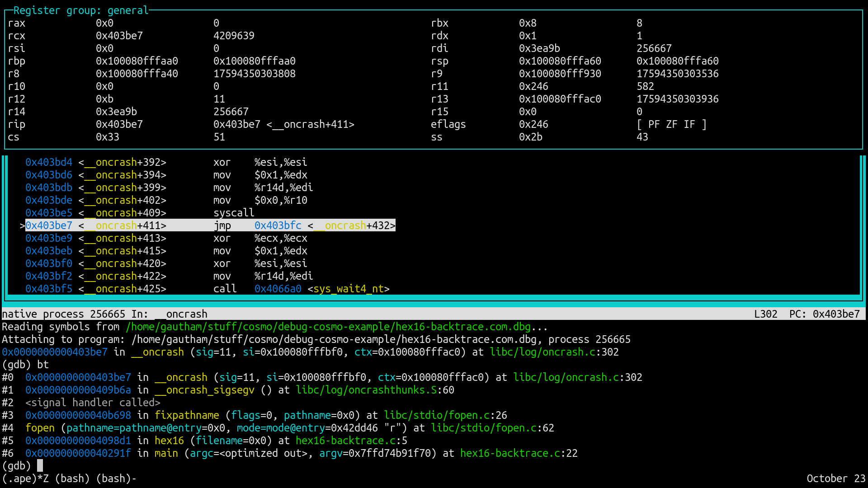Click the 0x403bd4 xor instruction address
This screenshot has width=868, height=488.
click(49, 162)
